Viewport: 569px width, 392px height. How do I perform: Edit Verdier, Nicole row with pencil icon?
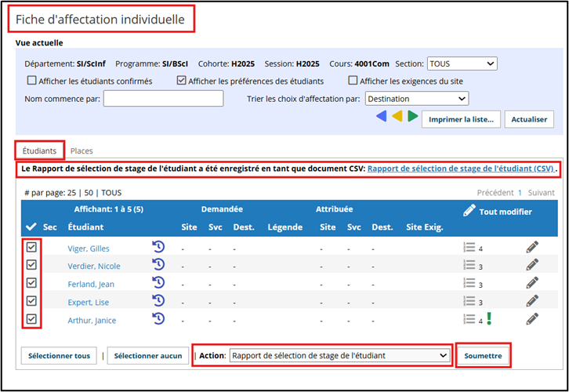click(x=532, y=265)
